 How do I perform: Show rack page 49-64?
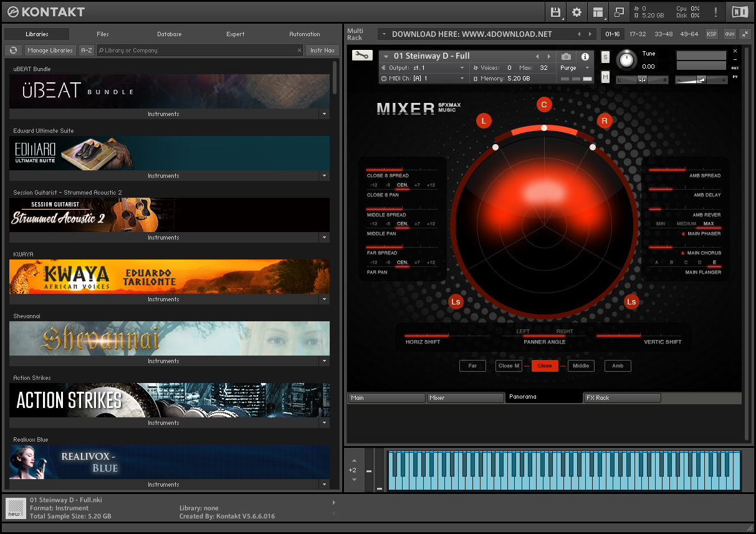pyautogui.click(x=689, y=34)
